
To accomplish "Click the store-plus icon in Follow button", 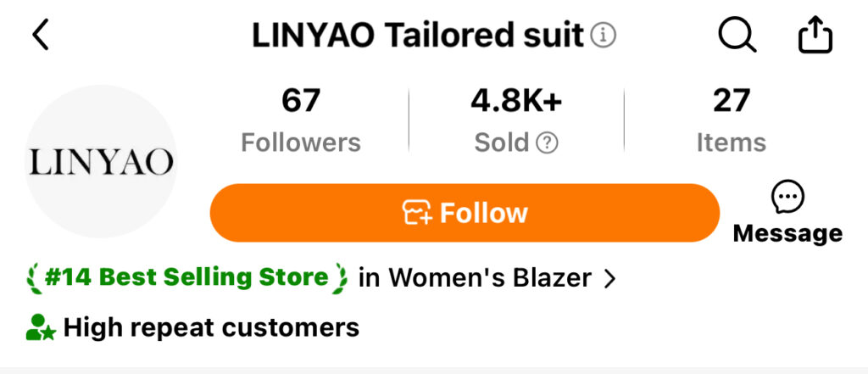I will point(417,213).
